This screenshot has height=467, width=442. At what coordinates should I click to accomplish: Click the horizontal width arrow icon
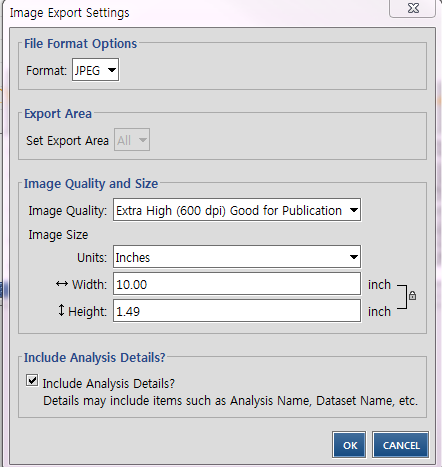[x=62, y=284]
